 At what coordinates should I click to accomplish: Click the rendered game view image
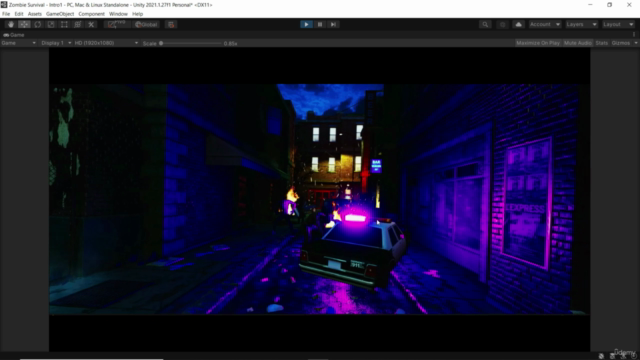click(319, 199)
